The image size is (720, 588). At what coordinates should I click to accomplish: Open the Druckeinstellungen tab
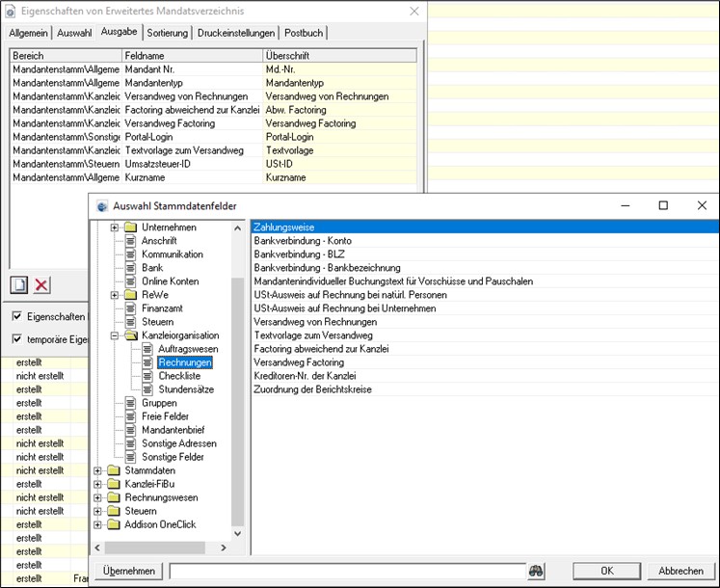pos(236,33)
